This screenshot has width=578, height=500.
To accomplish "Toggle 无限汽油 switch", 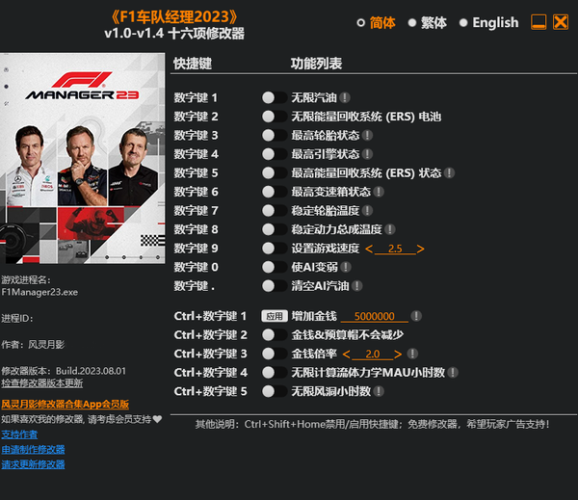I will (x=274, y=98).
